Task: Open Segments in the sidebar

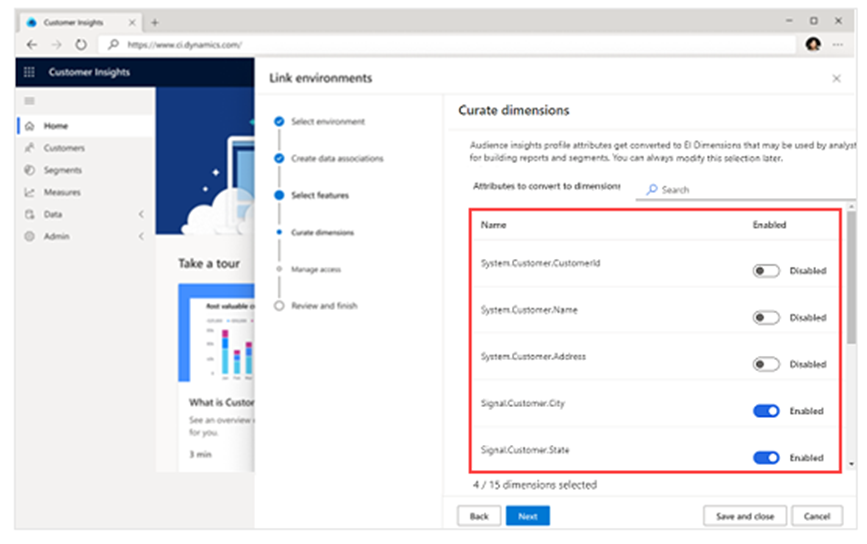Action: [86, 170]
